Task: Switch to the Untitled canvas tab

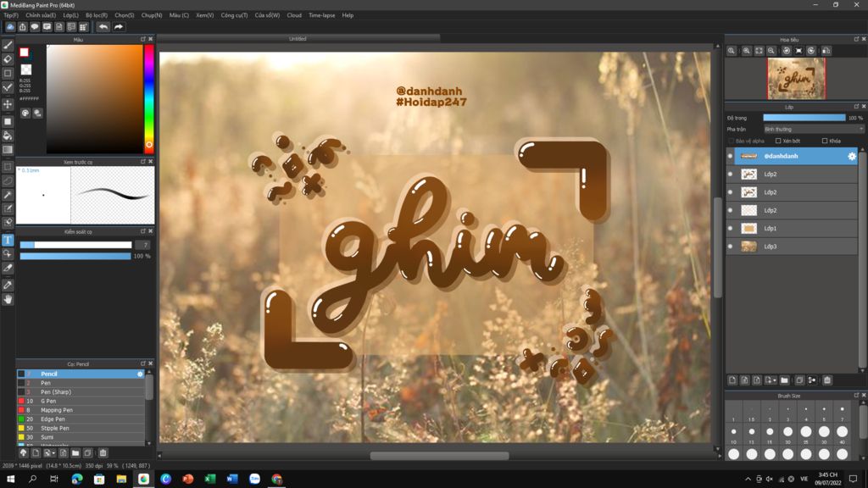Action: (298, 39)
